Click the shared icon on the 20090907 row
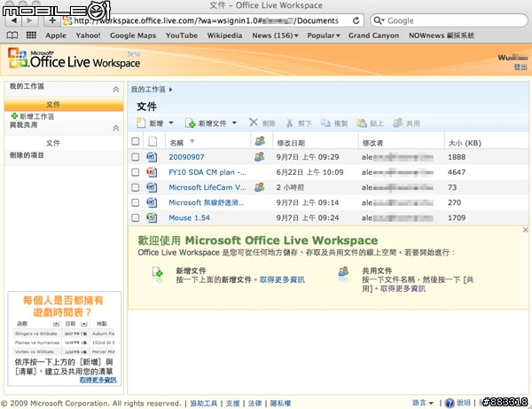The image size is (532, 409). (x=259, y=156)
